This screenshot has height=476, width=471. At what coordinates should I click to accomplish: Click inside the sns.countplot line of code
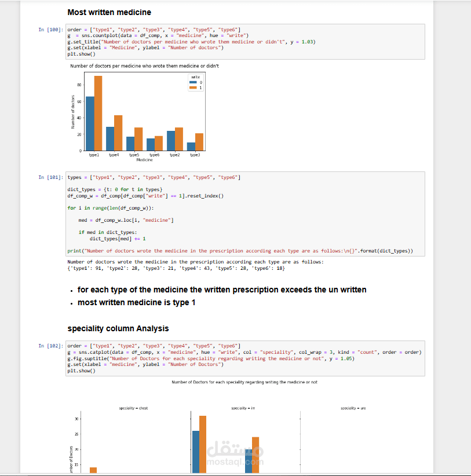158,35
